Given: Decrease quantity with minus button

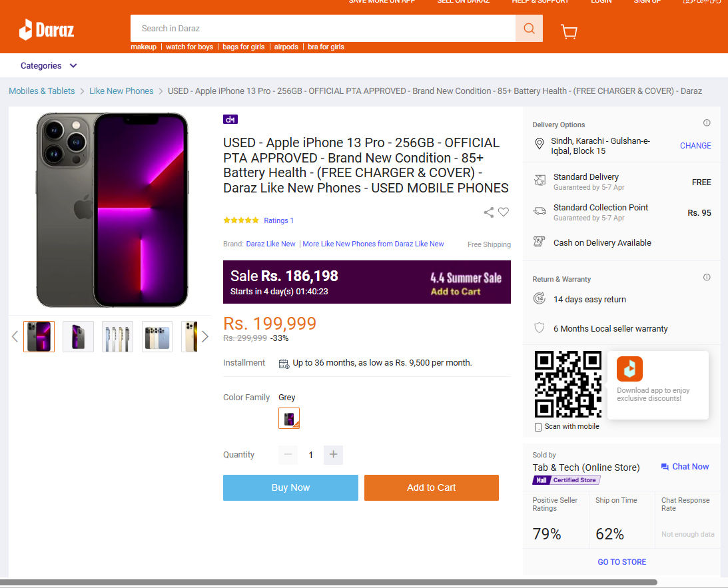Looking at the screenshot, I should (x=288, y=455).
